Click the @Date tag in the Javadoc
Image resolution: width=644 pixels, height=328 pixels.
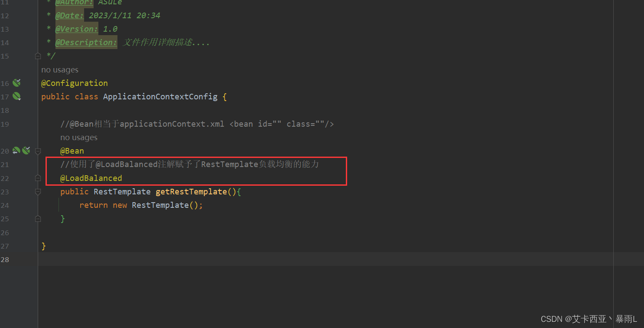coord(69,15)
